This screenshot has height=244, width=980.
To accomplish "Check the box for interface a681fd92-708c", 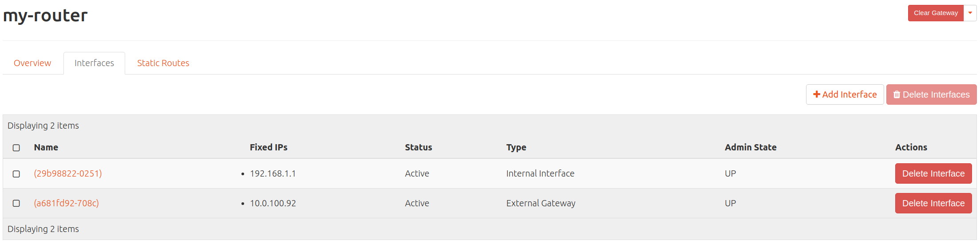I will 16,203.
